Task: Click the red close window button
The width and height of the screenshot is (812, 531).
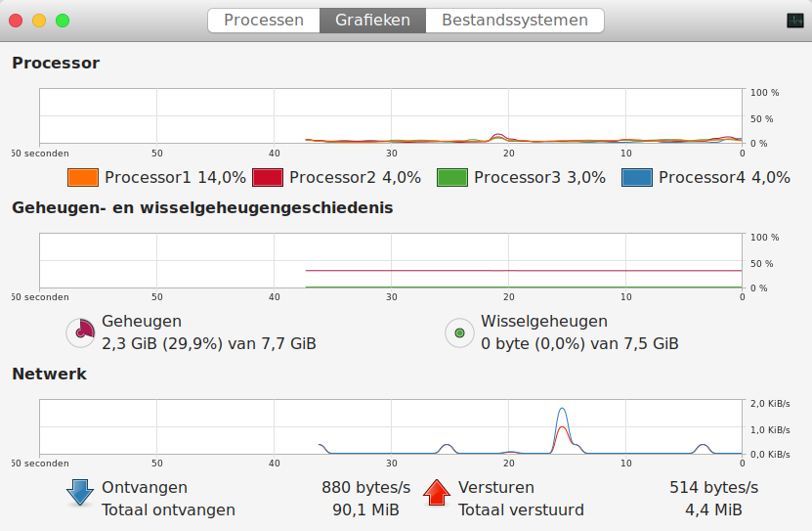Action: tap(16, 20)
